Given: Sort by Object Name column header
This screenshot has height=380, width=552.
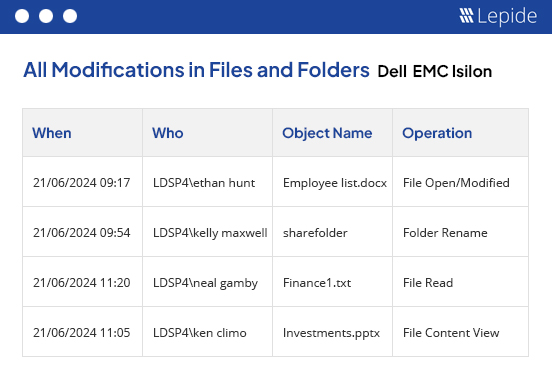Looking at the screenshot, I should point(327,133).
